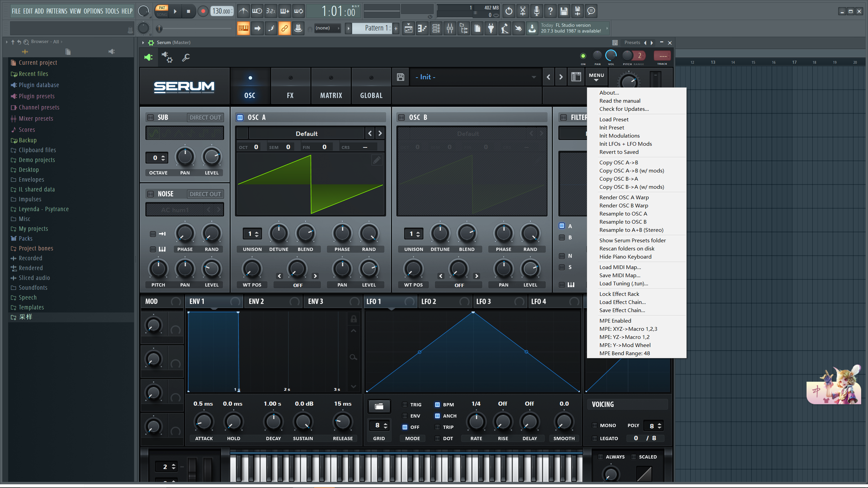
Task: Select the LFO 2 header
Action: [x=446, y=302]
